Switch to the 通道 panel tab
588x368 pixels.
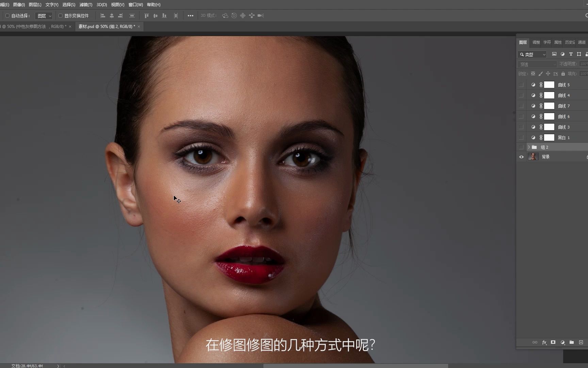(582, 42)
